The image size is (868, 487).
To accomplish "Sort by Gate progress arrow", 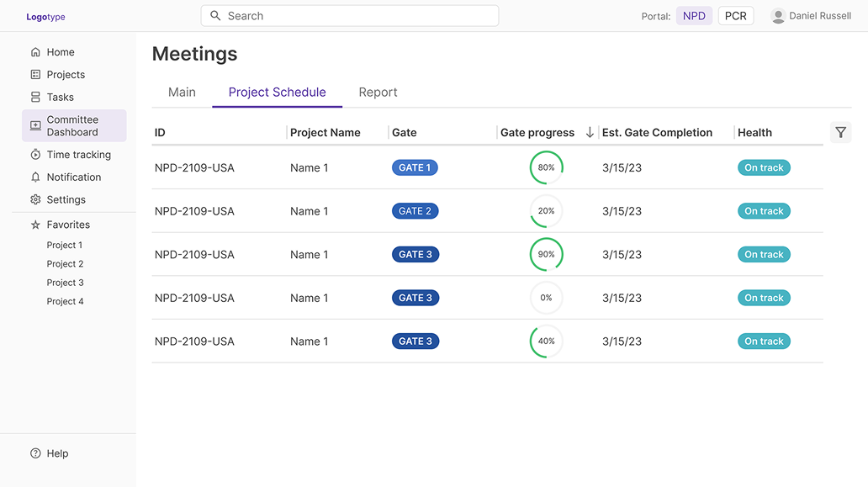I will tap(590, 132).
